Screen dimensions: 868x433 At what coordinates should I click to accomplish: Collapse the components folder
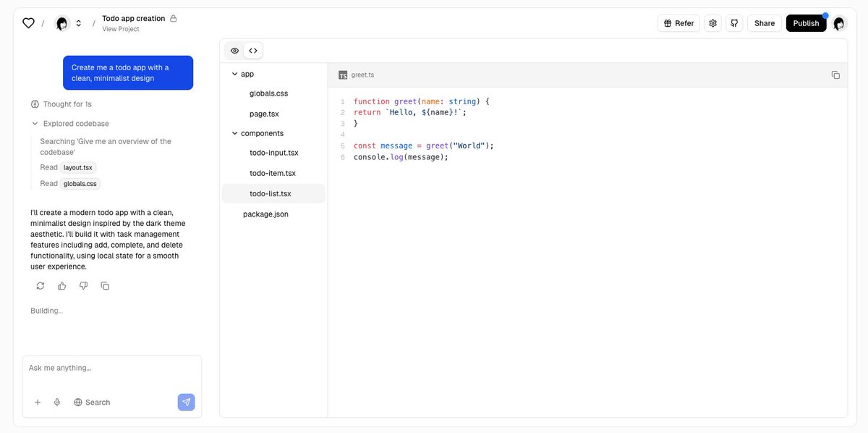click(234, 133)
